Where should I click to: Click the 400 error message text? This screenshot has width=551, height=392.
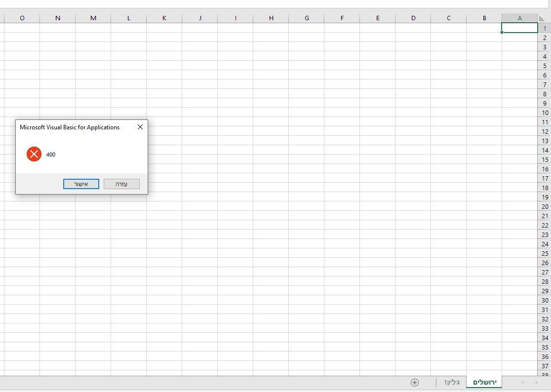(x=51, y=154)
